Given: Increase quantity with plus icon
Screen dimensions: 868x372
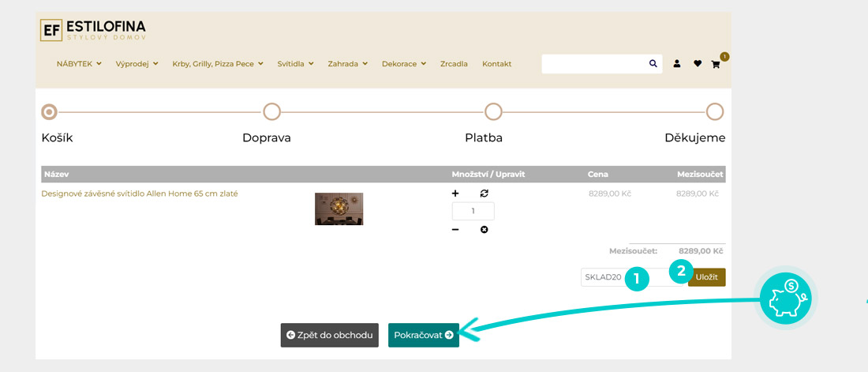Looking at the screenshot, I should (x=455, y=194).
